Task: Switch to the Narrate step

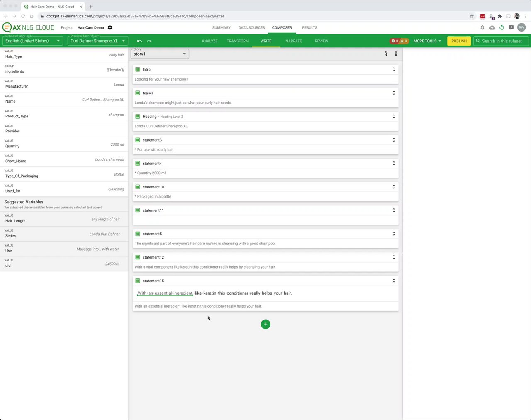Action: [x=294, y=41]
